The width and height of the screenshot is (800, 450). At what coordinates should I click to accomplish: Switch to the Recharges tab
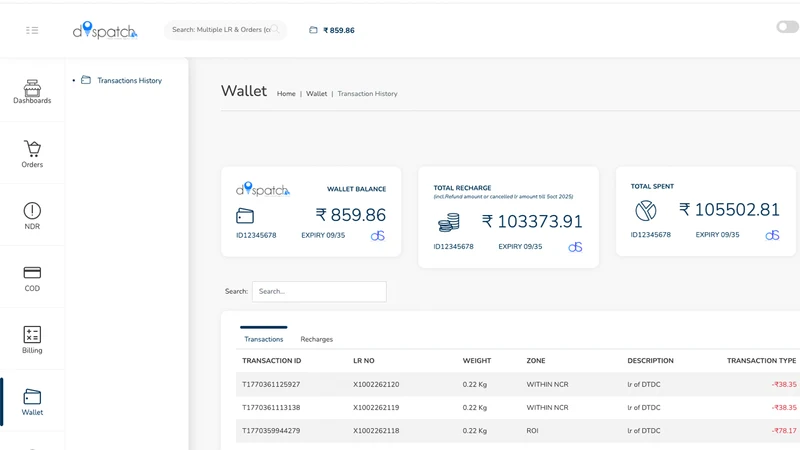pyautogui.click(x=316, y=339)
